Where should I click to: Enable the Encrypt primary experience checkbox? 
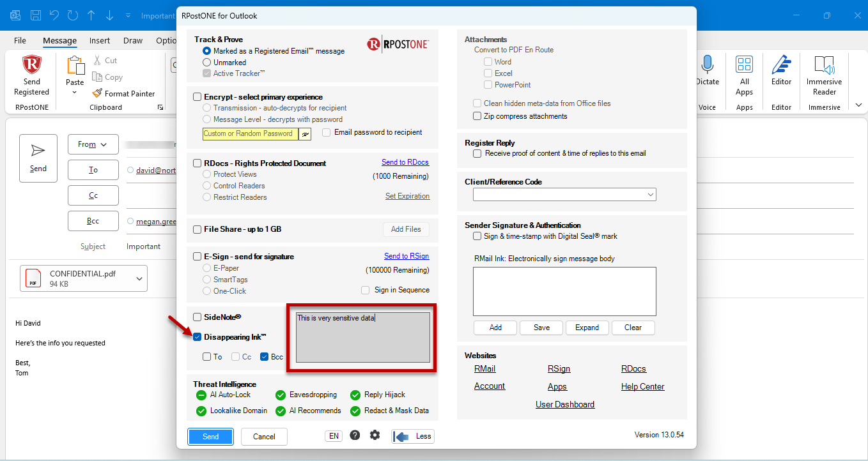click(197, 97)
